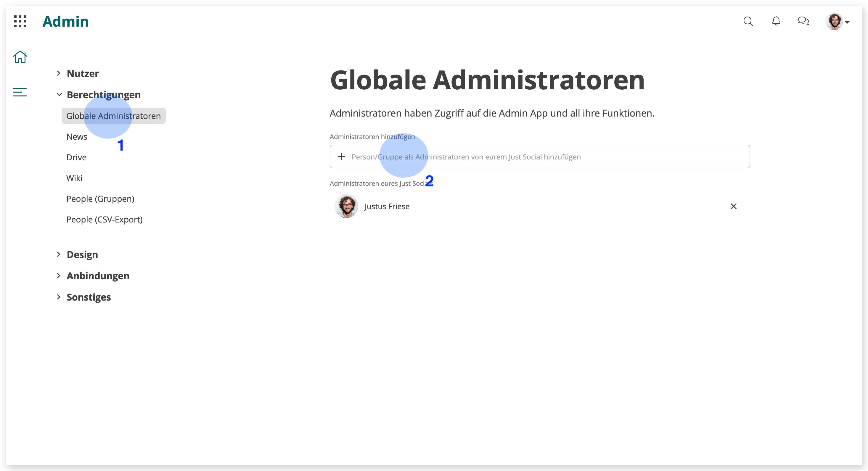
Task: Click the plus icon in add administrator field
Action: [341, 157]
